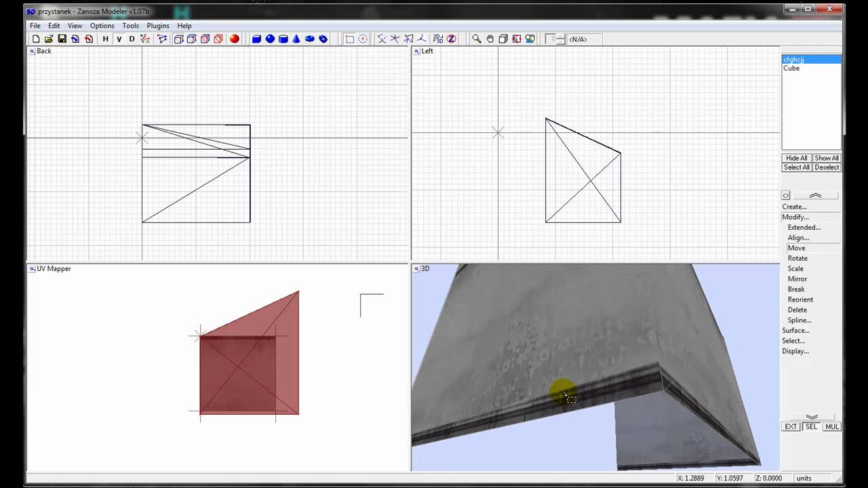Open the Tools menu
Viewport: 868px width, 488px height.
point(131,26)
